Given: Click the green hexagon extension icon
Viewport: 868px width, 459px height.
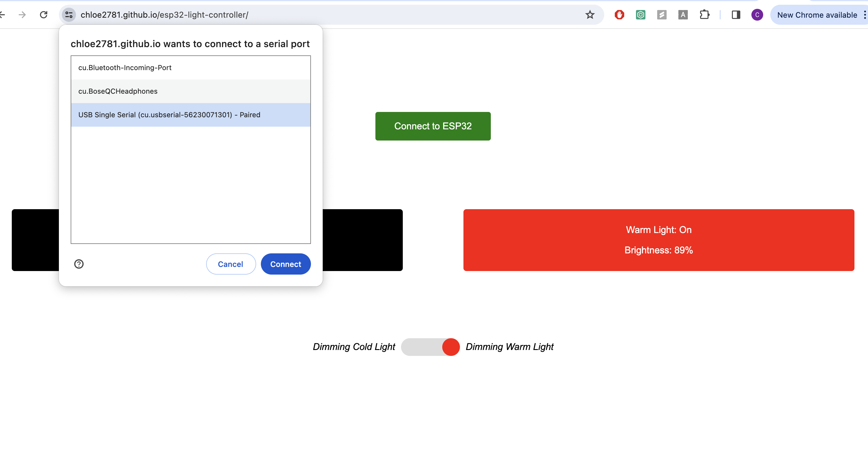Looking at the screenshot, I should pyautogui.click(x=641, y=15).
